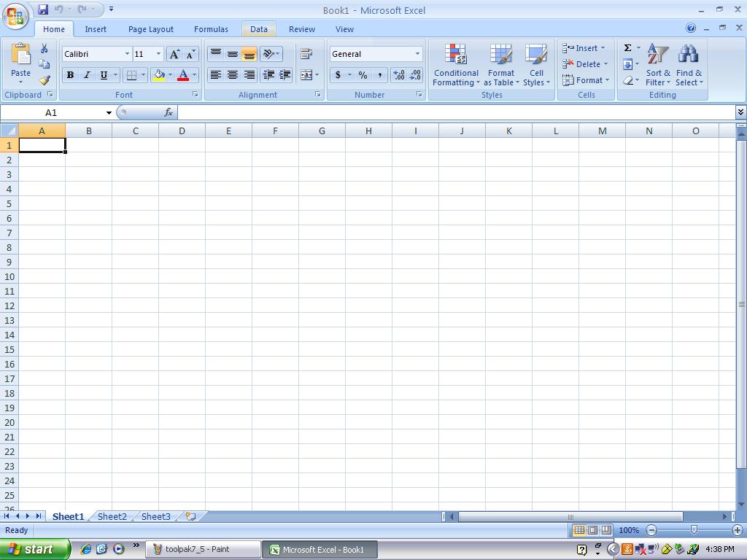The width and height of the screenshot is (747, 560).
Task: Switch to the Page Layout ribbon tab
Action: pyautogui.click(x=150, y=29)
